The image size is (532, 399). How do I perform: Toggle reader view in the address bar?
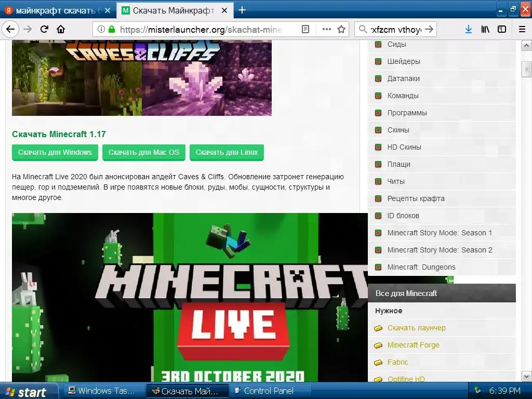point(305,30)
